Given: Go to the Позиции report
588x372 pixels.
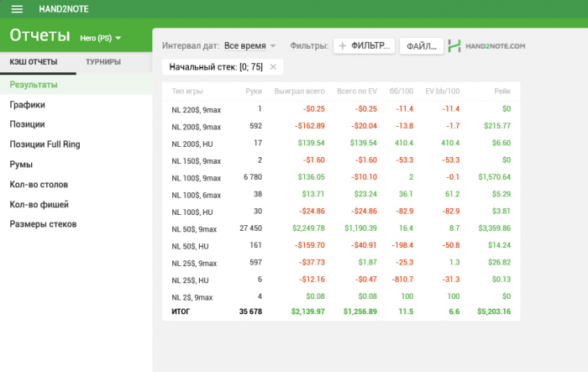Looking at the screenshot, I should click(x=28, y=124).
